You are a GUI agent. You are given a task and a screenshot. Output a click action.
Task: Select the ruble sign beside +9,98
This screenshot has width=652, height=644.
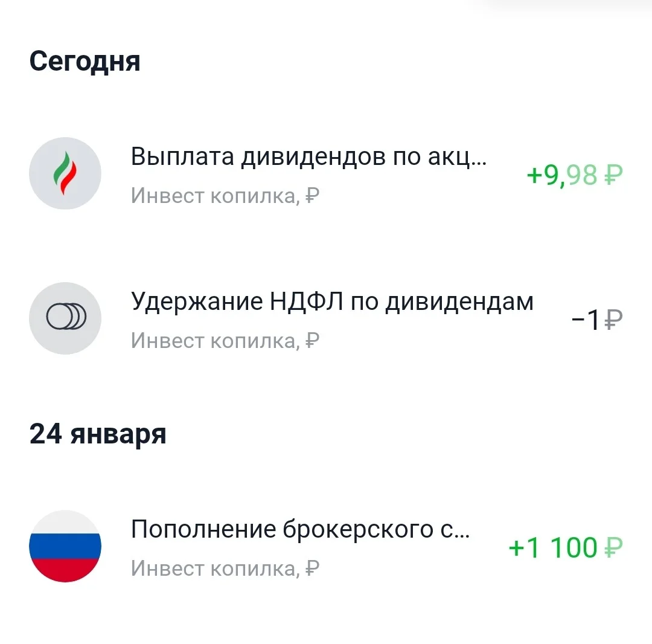[x=613, y=175]
